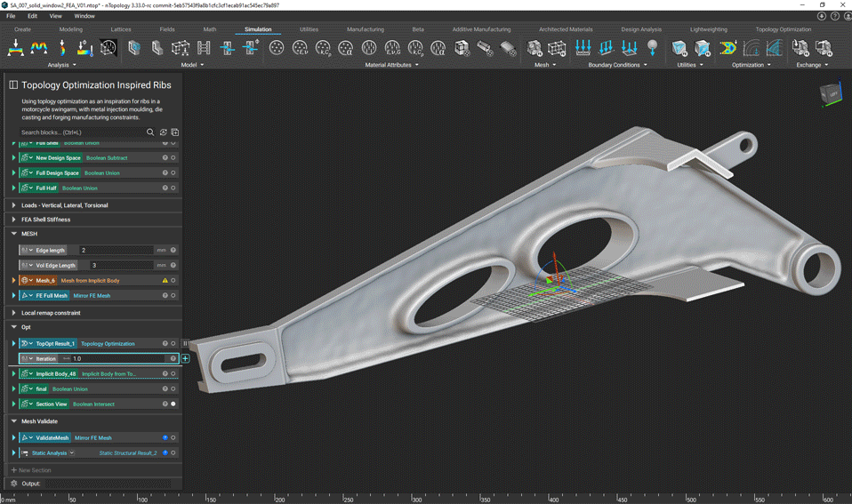Click New Section button
Screen dimensions: 852x504
point(31,469)
